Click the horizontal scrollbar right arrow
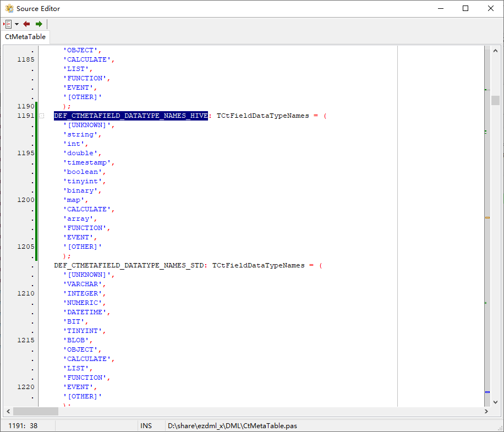This screenshot has width=504, height=432. click(486, 412)
